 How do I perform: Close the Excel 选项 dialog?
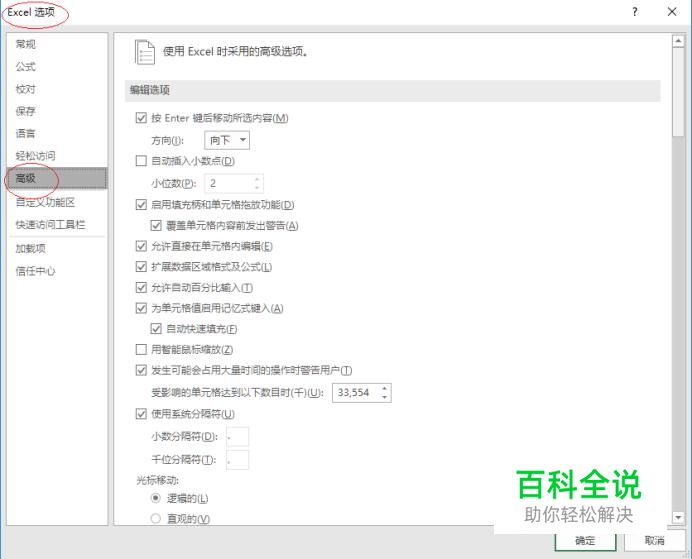(672, 12)
